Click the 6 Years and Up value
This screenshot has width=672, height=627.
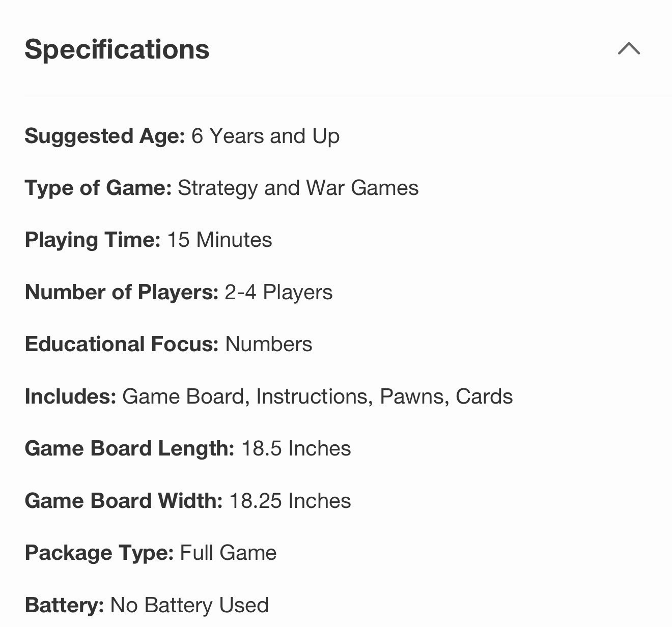[x=265, y=136]
